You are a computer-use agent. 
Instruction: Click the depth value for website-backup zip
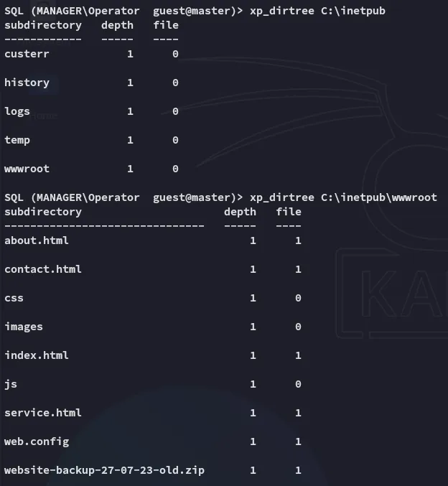[x=253, y=470]
